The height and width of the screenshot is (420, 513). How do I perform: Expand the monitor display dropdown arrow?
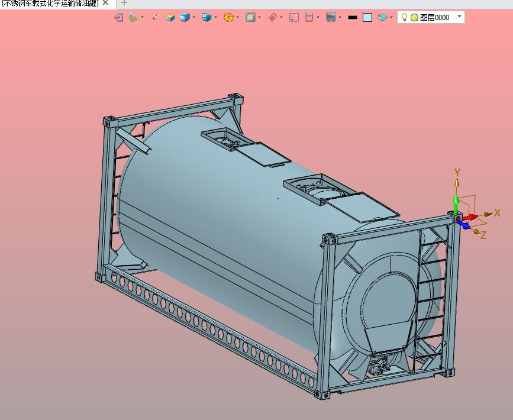coord(340,18)
